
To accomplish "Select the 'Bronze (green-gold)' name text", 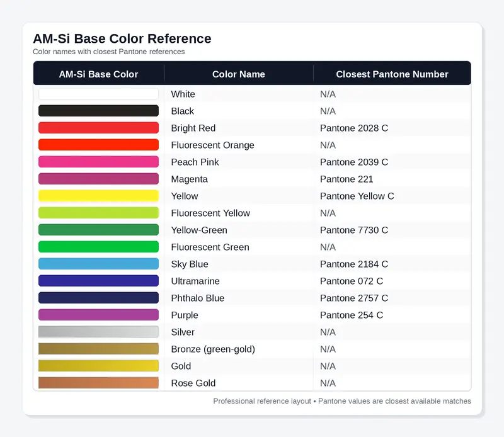I will click(213, 349).
